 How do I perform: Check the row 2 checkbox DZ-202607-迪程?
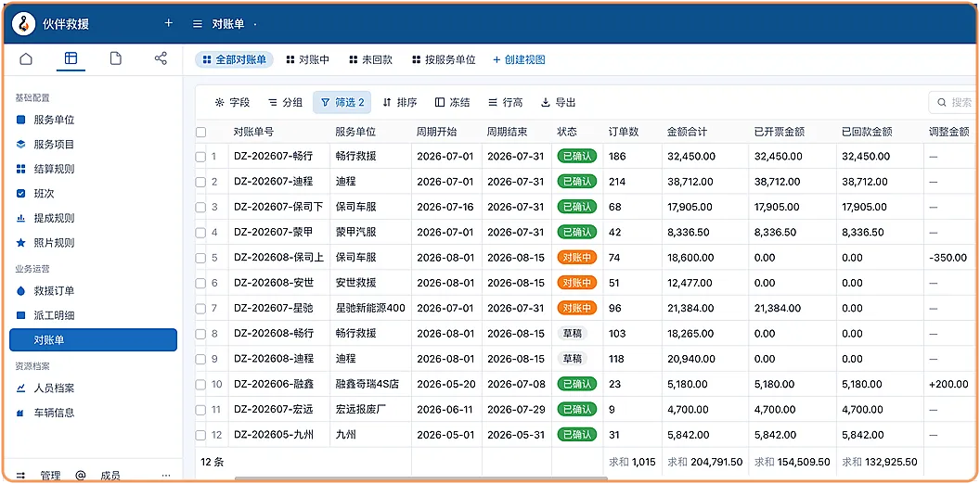click(x=200, y=182)
